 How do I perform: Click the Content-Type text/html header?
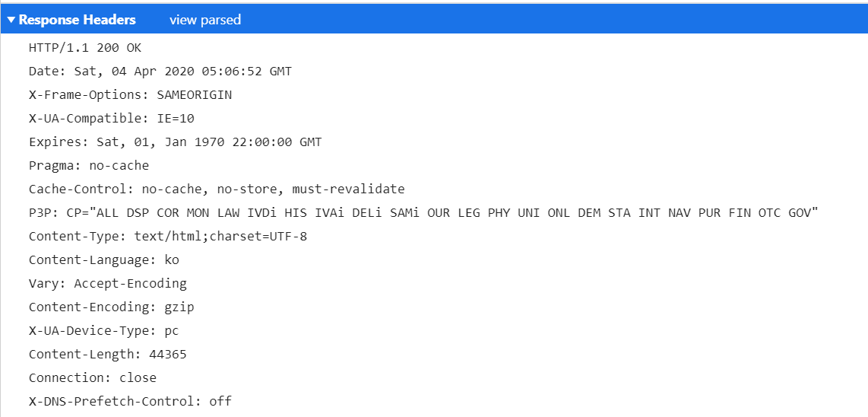168,236
